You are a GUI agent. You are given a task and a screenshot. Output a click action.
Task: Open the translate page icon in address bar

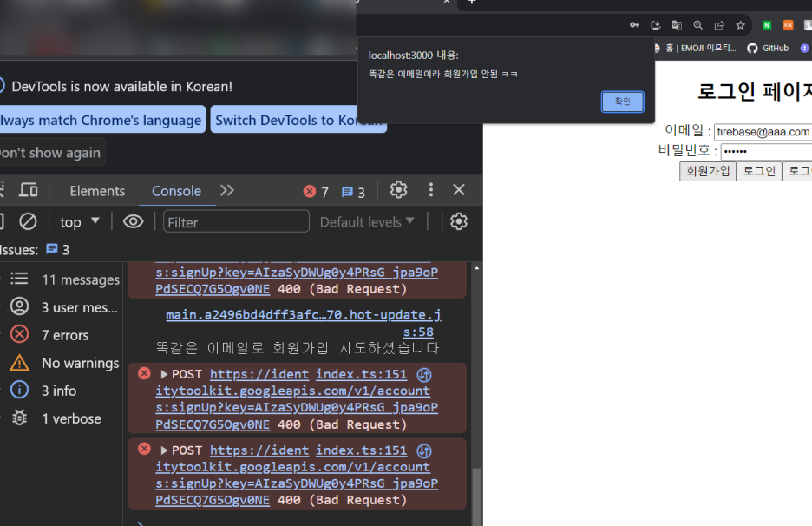677,25
